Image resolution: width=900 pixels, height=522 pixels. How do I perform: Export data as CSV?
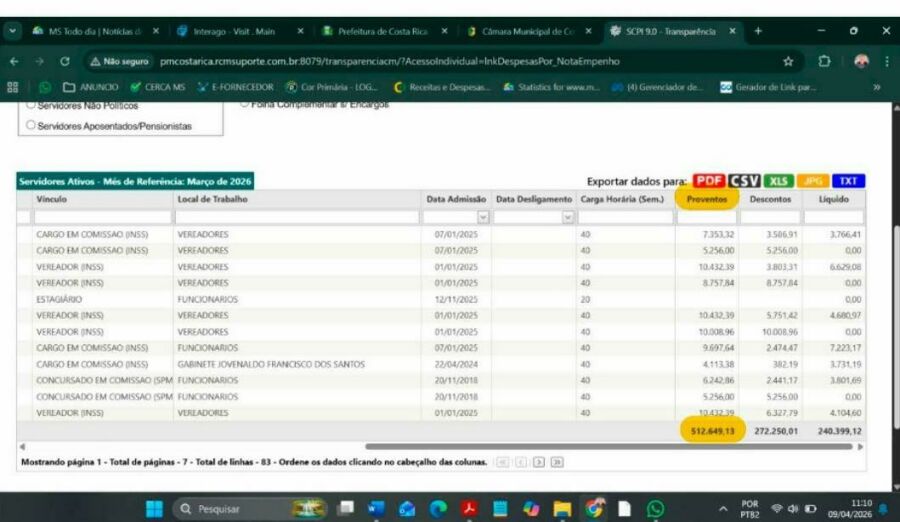point(743,181)
